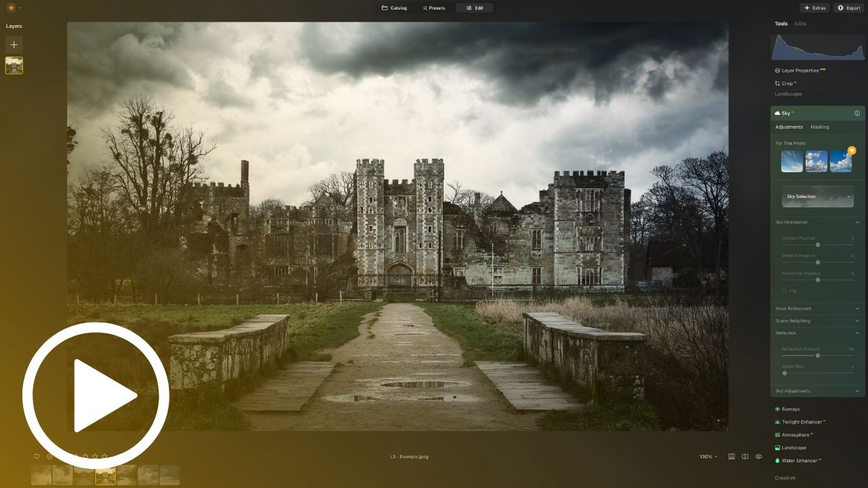Switch to the Catalog tab
This screenshot has height=488, width=868.
click(x=395, y=8)
